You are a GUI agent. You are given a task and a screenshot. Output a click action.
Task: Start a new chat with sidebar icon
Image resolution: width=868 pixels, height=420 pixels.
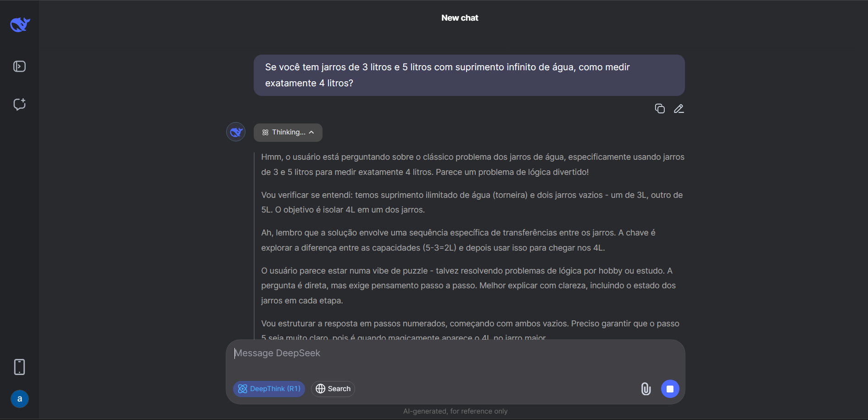pos(19,104)
